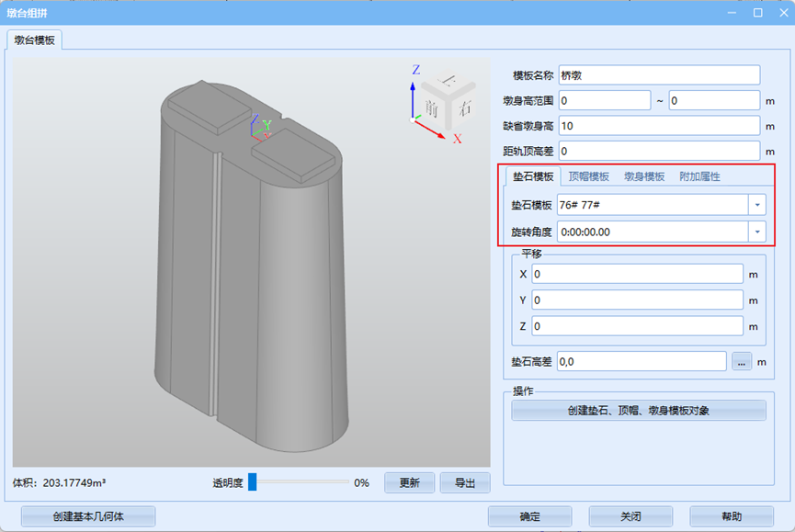Maximize the 墩台组拼 window

pyautogui.click(x=757, y=13)
